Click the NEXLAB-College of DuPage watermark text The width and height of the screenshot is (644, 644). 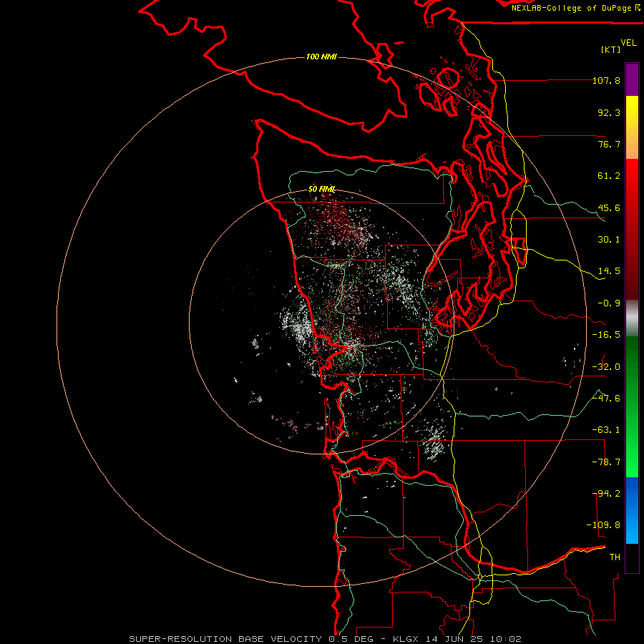pyautogui.click(x=575, y=8)
